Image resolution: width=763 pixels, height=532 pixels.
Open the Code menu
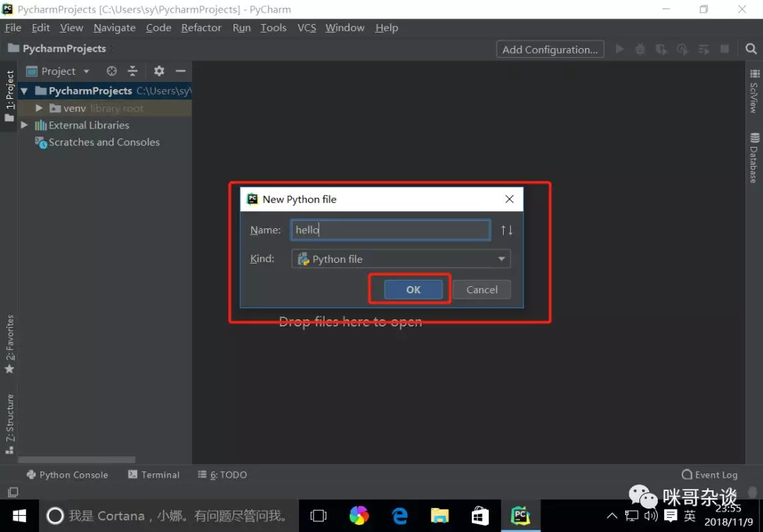(x=159, y=28)
